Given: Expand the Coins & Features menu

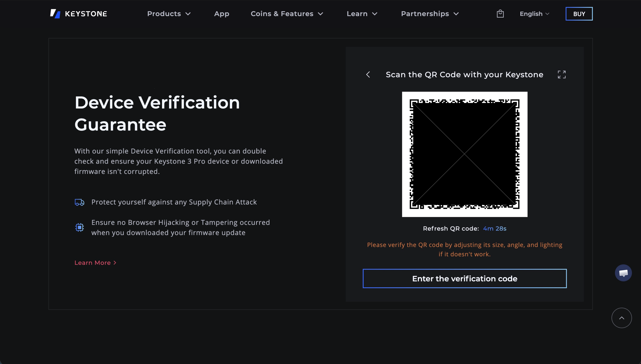Looking at the screenshot, I should (x=287, y=14).
